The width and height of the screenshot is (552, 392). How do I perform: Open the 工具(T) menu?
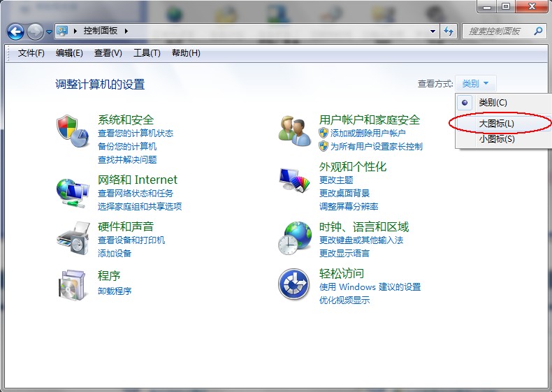pos(147,53)
